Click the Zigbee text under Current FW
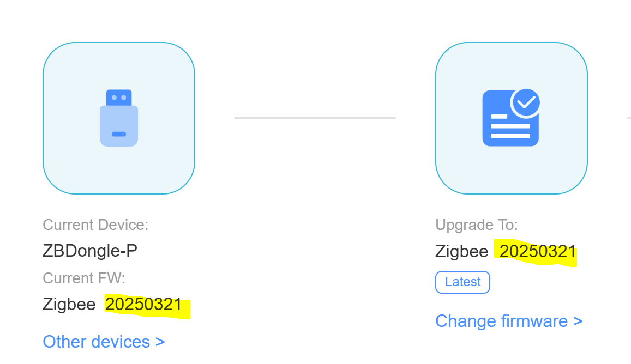The height and width of the screenshot is (364, 631). [x=69, y=305]
